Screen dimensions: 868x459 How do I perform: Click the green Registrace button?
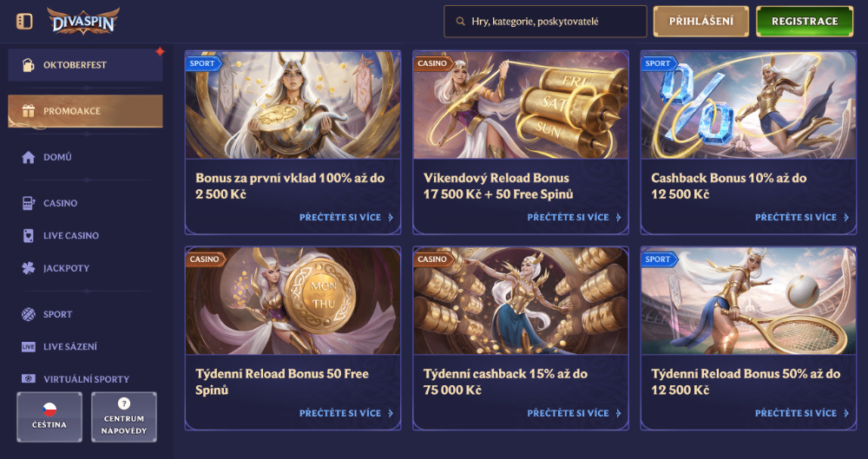click(x=805, y=21)
